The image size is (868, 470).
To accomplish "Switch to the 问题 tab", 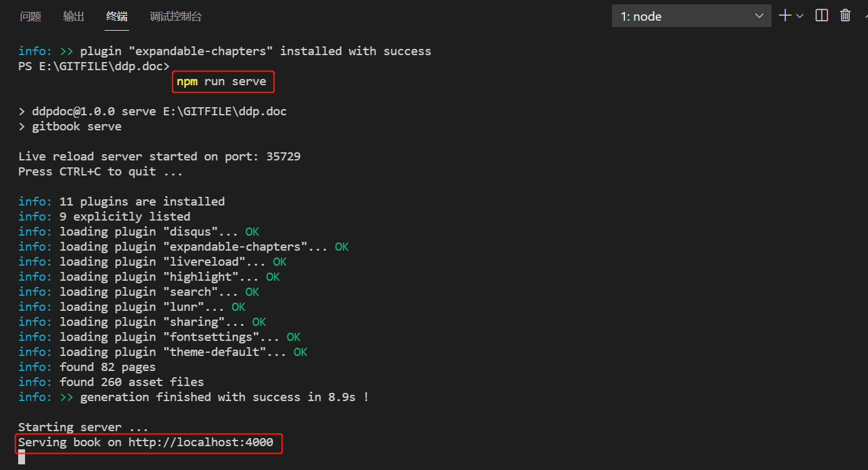I will point(30,17).
